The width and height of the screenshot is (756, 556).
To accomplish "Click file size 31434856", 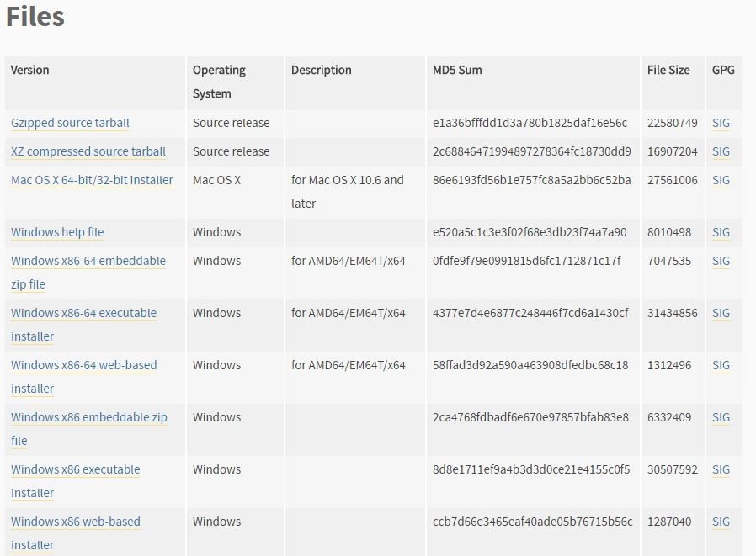I will tap(672, 313).
